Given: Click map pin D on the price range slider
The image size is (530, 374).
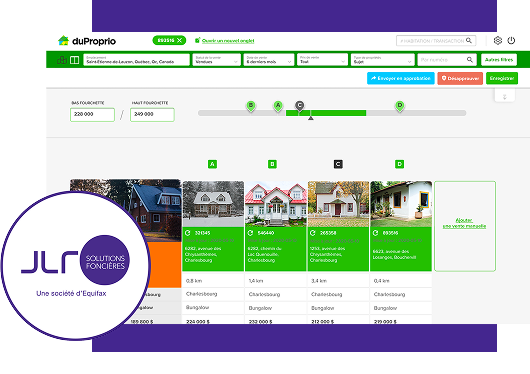Looking at the screenshot, I should click(400, 106).
